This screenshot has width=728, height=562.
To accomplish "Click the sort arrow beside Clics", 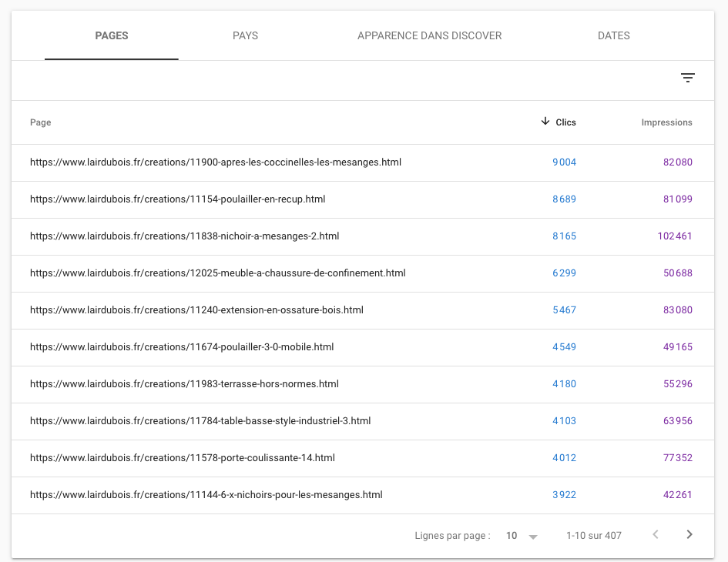I will 545,122.
